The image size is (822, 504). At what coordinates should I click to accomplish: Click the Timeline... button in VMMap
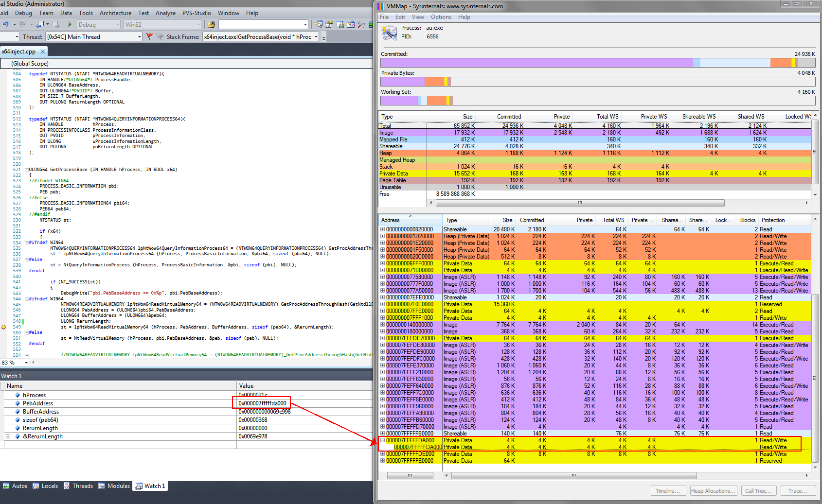[x=668, y=491]
